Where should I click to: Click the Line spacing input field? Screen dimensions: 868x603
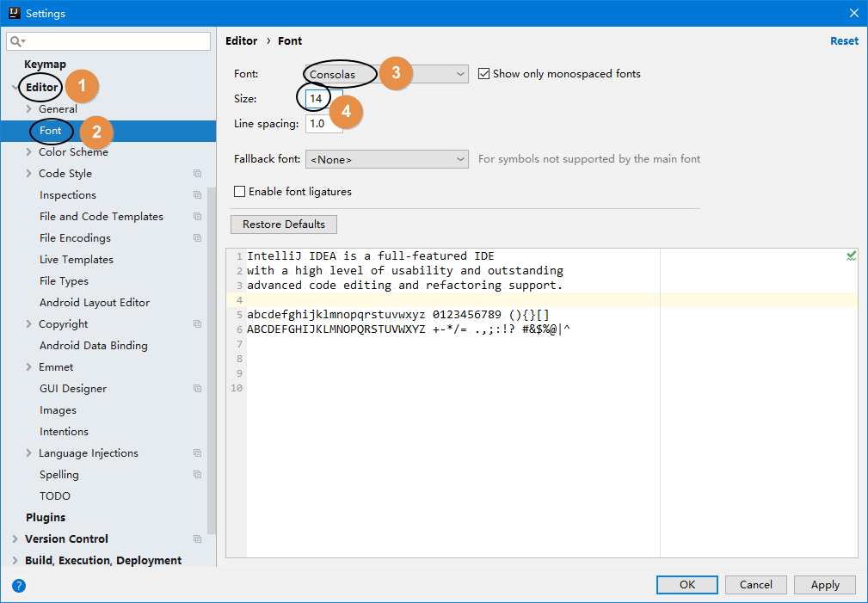click(x=323, y=124)
